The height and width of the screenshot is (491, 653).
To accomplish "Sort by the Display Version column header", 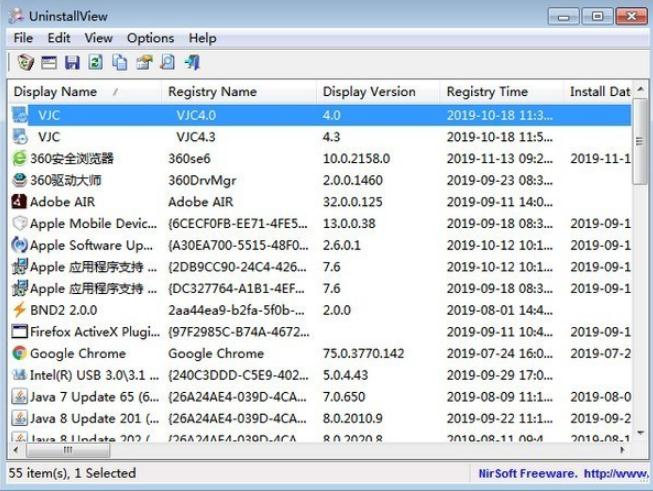I will tap(368, 92).
